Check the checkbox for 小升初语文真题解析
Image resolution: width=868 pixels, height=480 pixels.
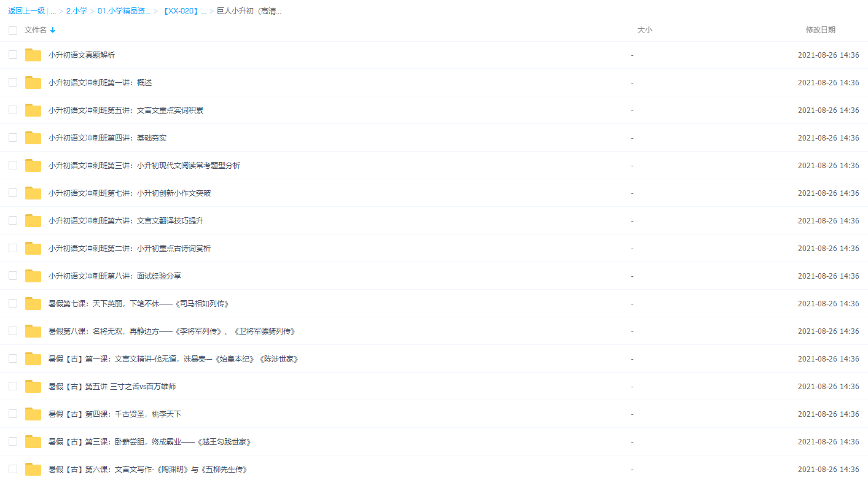[x=13, y=55]
